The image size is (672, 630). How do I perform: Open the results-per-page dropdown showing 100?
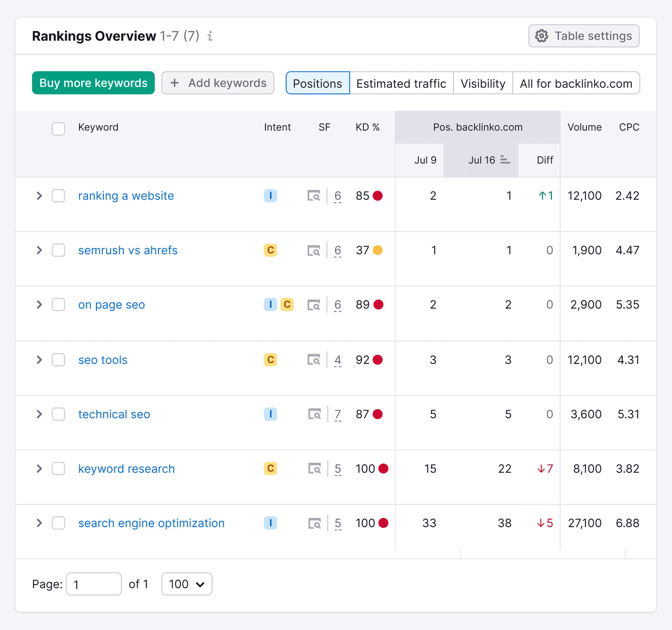[x=186, y=584]
